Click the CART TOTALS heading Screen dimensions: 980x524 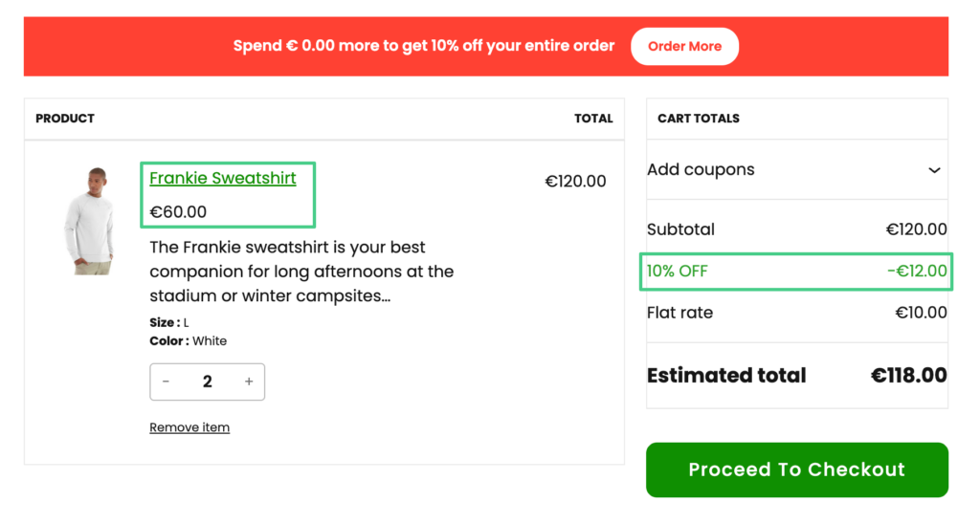[x=699, y=119]
